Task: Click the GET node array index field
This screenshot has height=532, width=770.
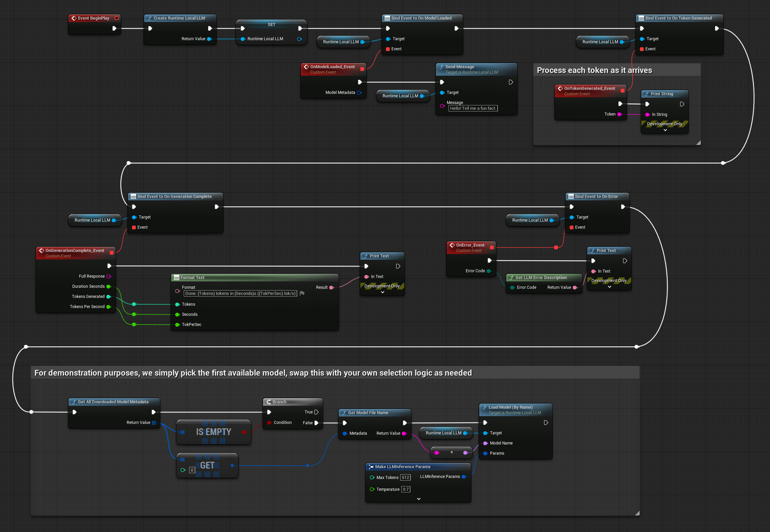Action: pos(191,470)
